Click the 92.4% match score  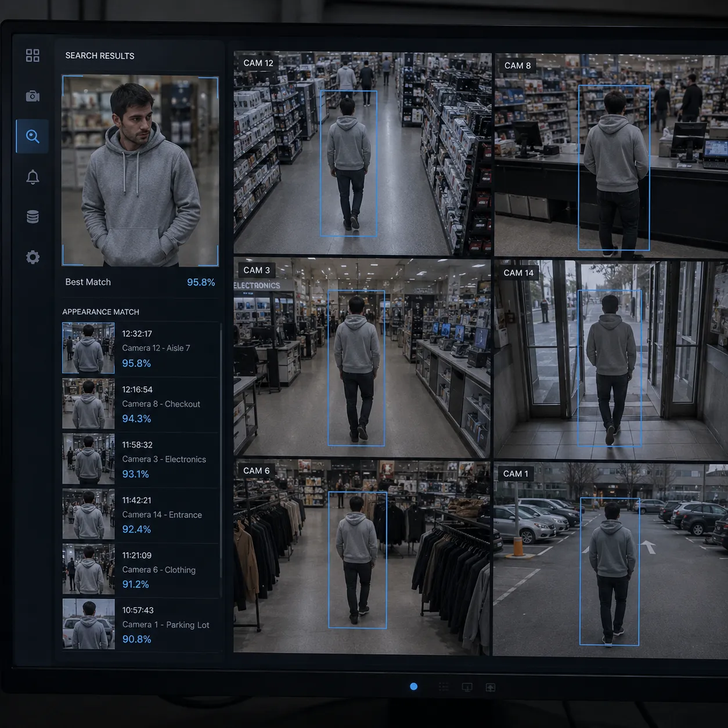[136, 529]
